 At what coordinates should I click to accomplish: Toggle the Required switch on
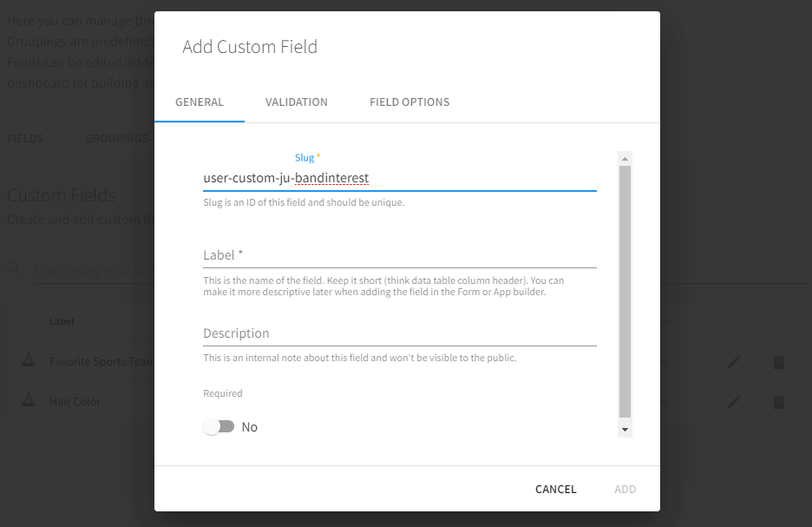pyautogui.click(x=219, y=427)
